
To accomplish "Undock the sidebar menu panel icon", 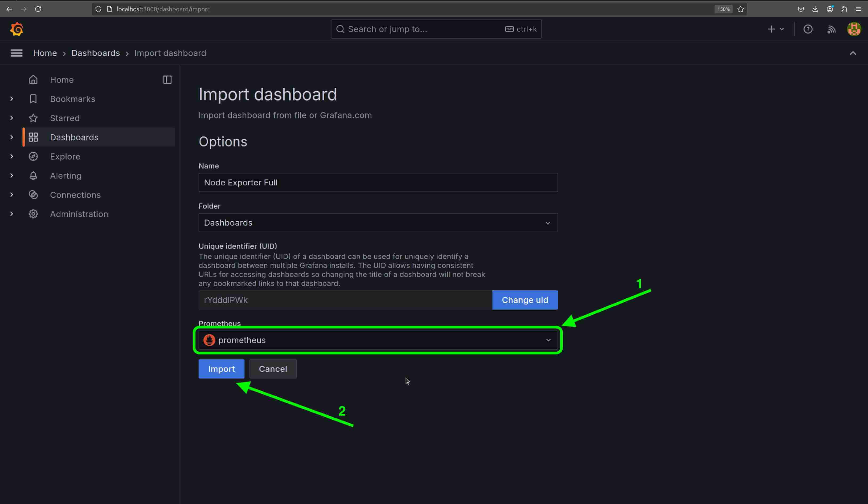I will tap(167, 80).
